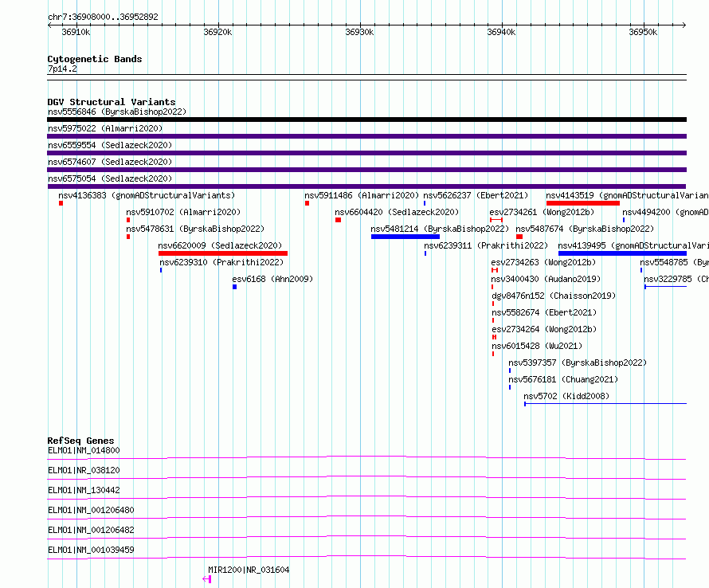Select nsv5548785 variant label
This screenshot has width=709, height=588.
[674, 262]
